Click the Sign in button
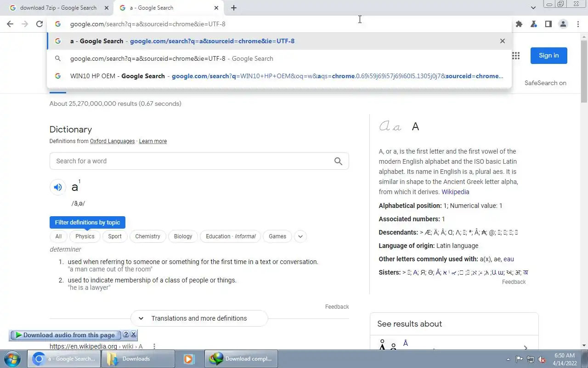This screenshot has height=368, width=588. (549, 56)
